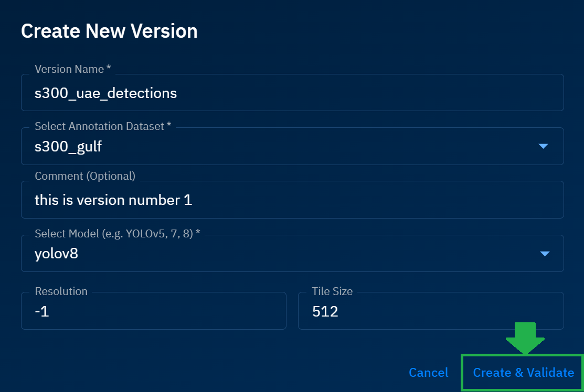Image resolution: width=584 pixels, height=392 pixels.
Task: Click the "Tile Size" field label
Action: click(332, 291)
